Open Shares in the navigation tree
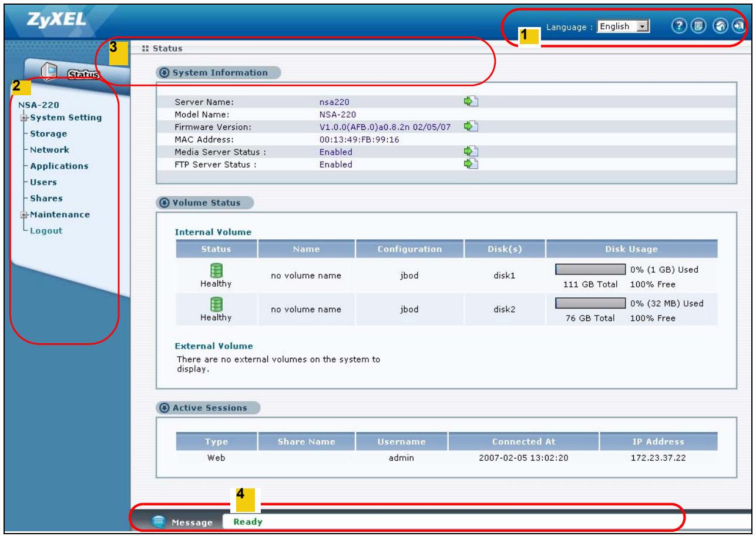The height and width of the screenshot is (536, 756). pos(46,198)
